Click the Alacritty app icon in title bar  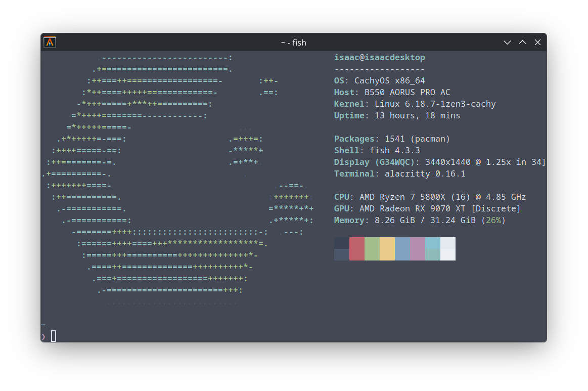click(50, 42)
